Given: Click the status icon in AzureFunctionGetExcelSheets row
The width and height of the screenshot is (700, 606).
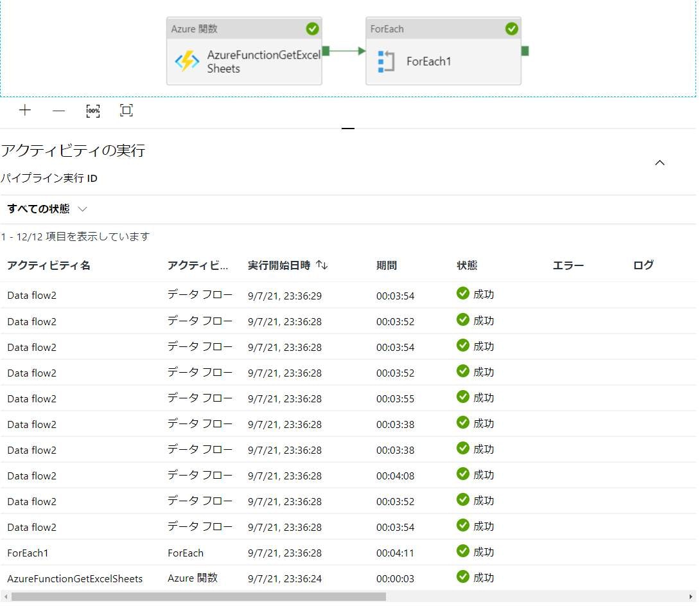Looking at the screenshot, I should [463, 577].
